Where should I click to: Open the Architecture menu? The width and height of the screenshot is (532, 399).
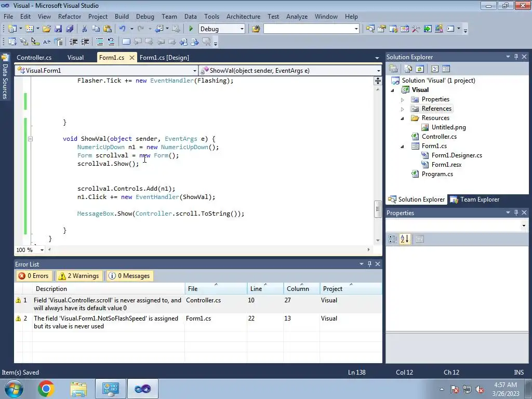pyautogui.click(x=243, y=16)
